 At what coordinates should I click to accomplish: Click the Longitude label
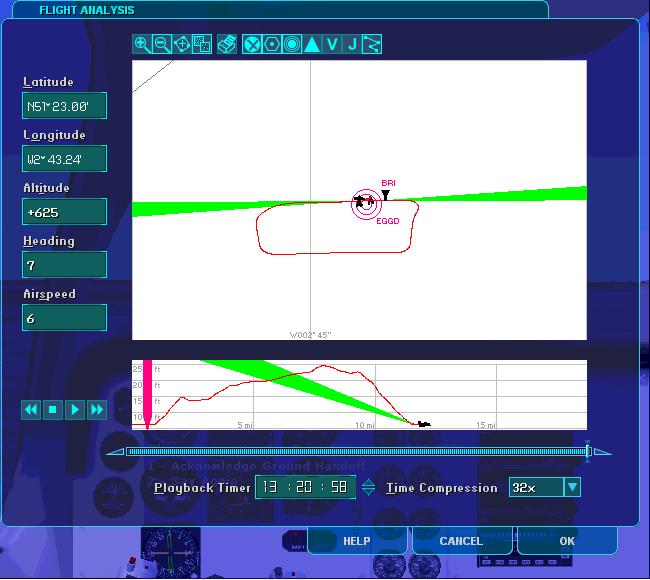(x=54, y=135)
